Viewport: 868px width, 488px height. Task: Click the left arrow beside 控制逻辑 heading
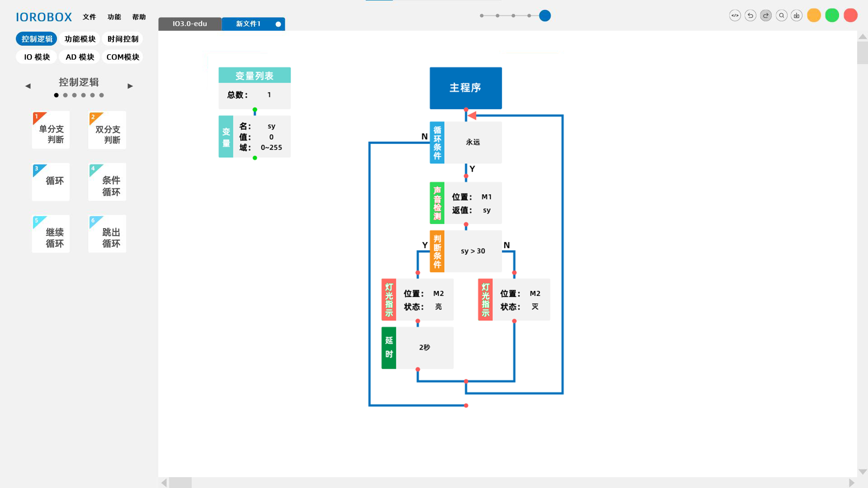click(x=28, y=85)
